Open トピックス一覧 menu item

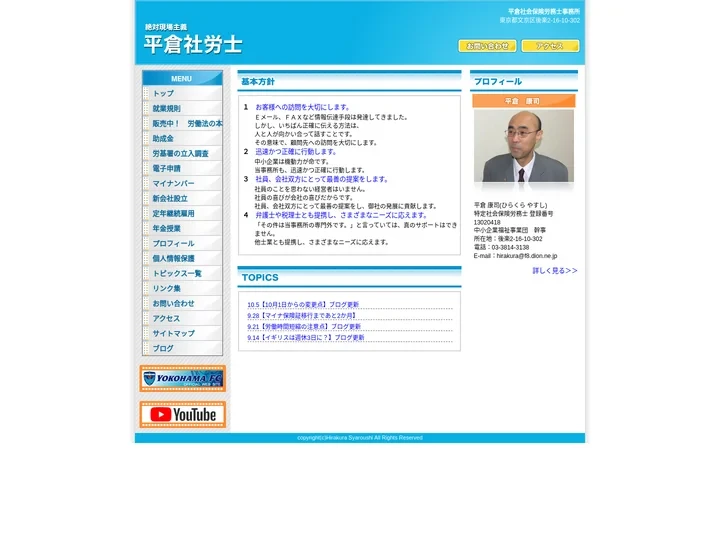tap(182, 273)
